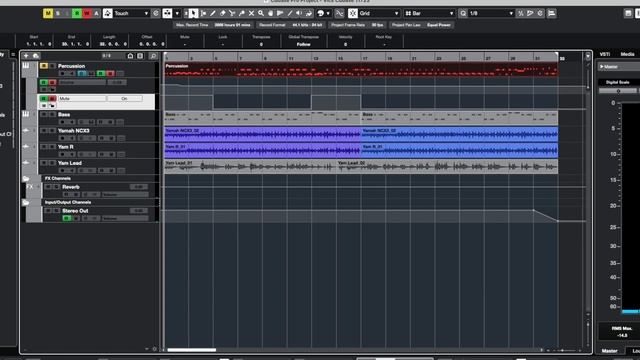Image resolution: width=640 pixels, height=360 pixels.
Task: Click the auto-scroll icon in toolbar
Action: [x=167, y=13]
